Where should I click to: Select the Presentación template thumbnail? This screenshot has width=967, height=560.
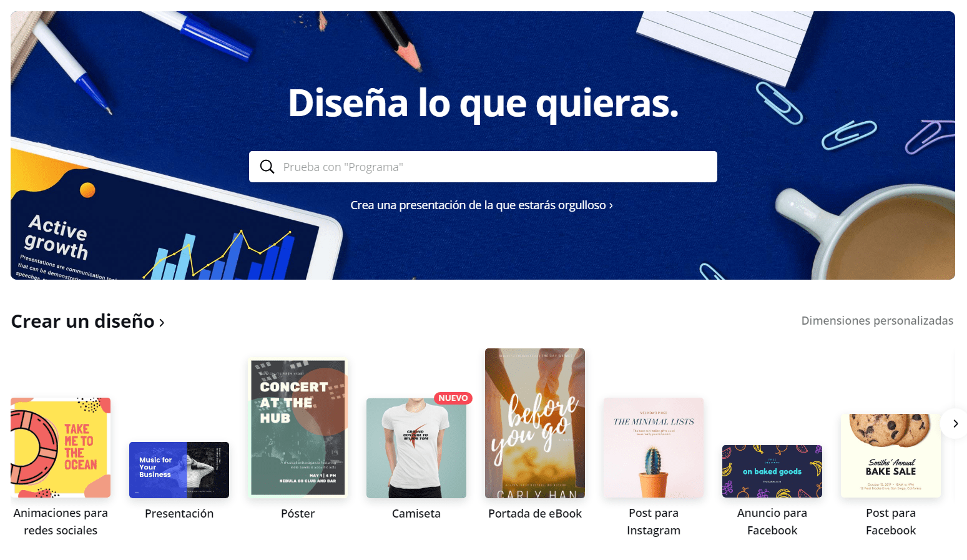(x=179, y=470)
